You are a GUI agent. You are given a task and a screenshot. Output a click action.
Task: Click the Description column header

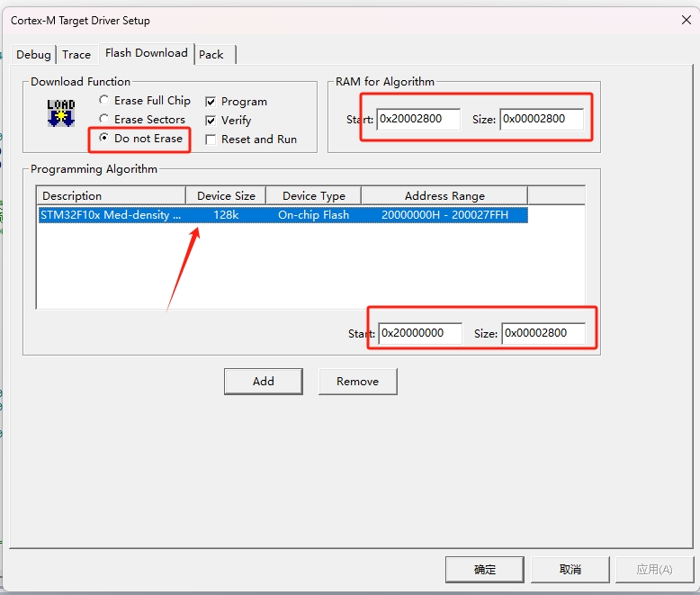tap(111, 195)
